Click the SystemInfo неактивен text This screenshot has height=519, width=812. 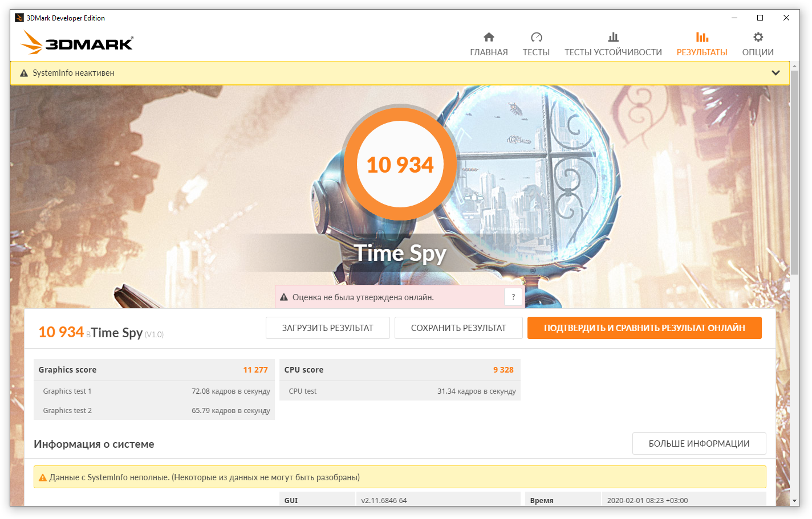pyautogui.click(x=74, y=73)
